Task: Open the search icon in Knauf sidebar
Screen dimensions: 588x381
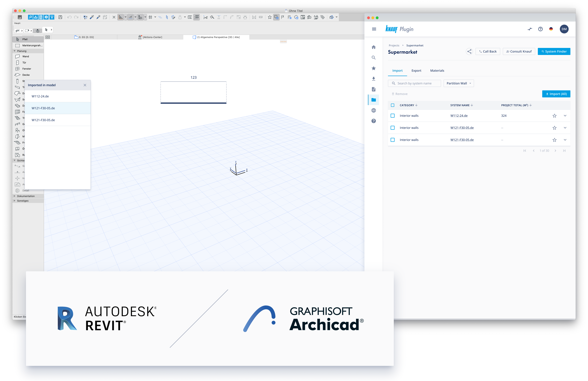Action: (x=374, y=58)
